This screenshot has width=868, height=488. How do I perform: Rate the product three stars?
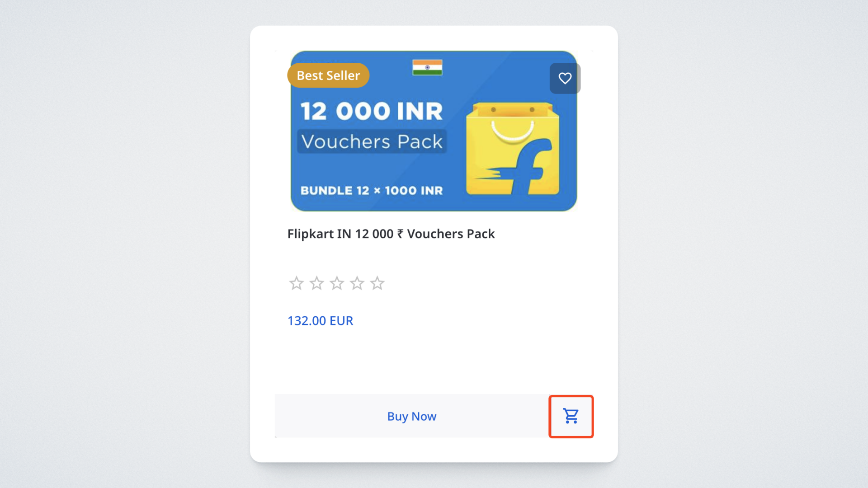click(x=337, y=283)
